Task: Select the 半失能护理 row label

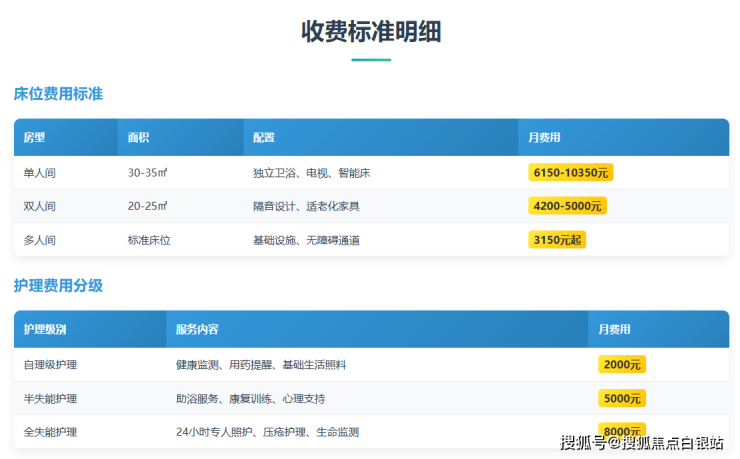Action: tap(50, 398)
